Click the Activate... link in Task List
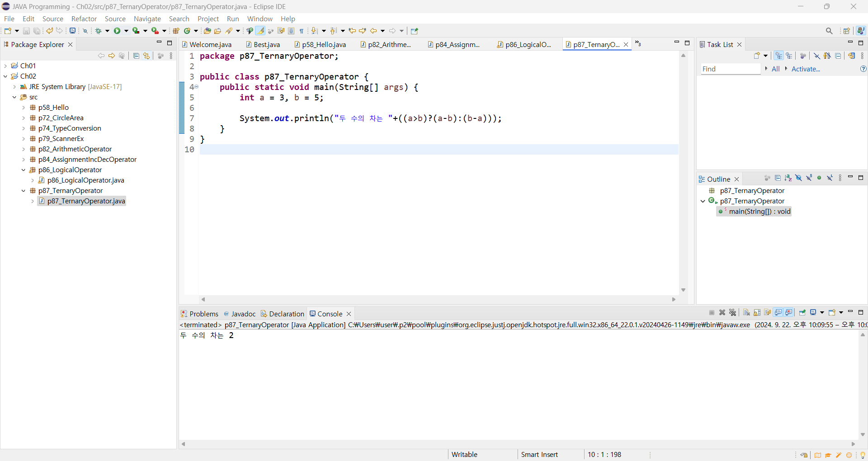868x461 pixels. (x=806, y=69)
